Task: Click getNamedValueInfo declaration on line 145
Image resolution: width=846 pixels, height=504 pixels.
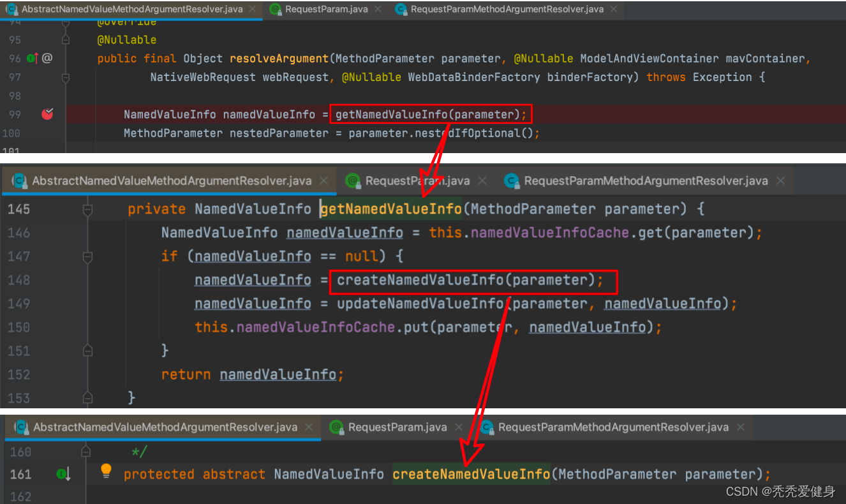Action: click(391, 209)
